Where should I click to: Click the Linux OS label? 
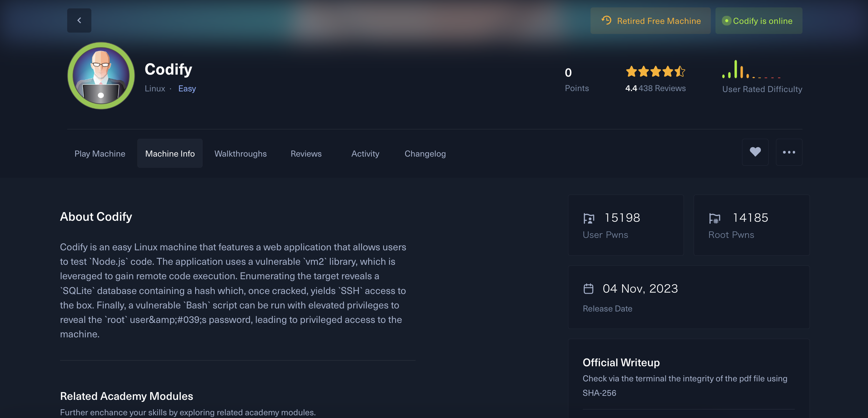155,89
